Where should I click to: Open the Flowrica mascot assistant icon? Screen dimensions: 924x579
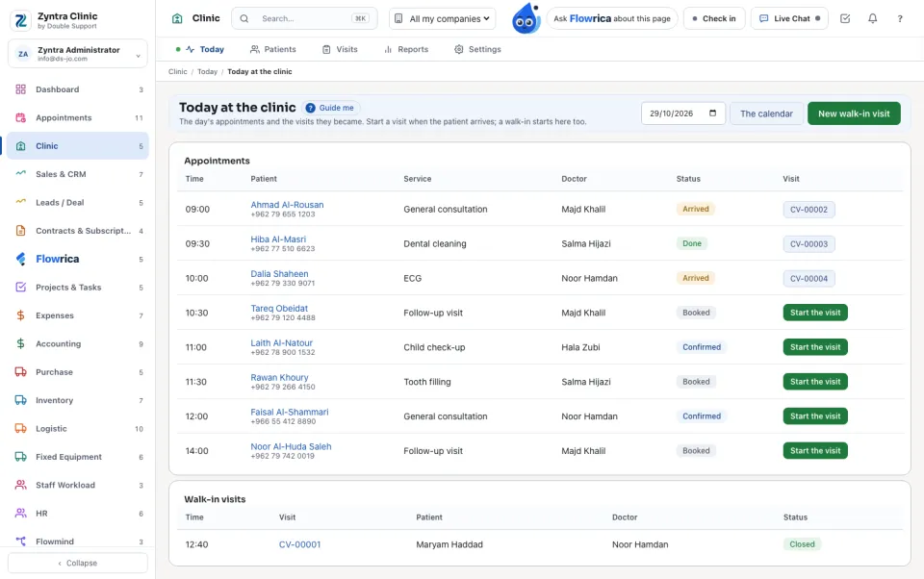tap(526, 18)
